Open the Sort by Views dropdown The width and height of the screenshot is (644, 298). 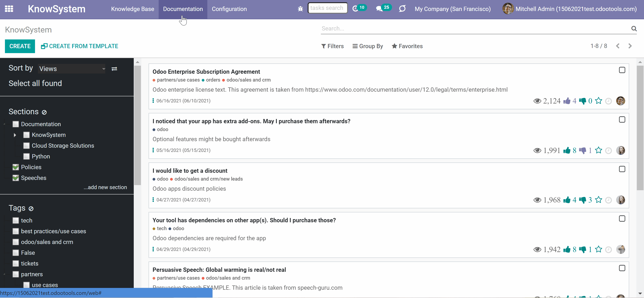(72, 69)
